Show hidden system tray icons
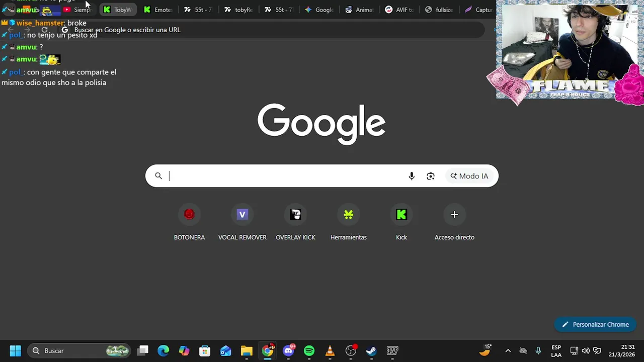 coord(508,351)
